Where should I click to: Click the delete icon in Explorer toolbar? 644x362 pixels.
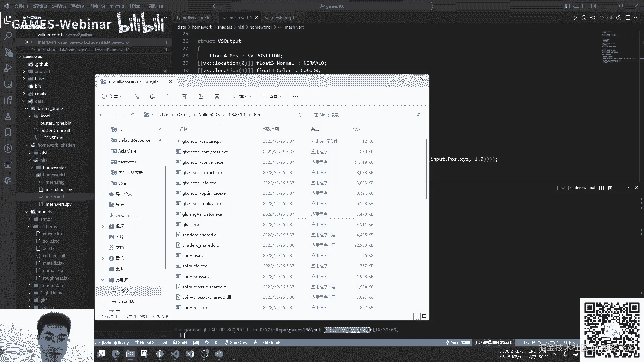tap(217, 97)
